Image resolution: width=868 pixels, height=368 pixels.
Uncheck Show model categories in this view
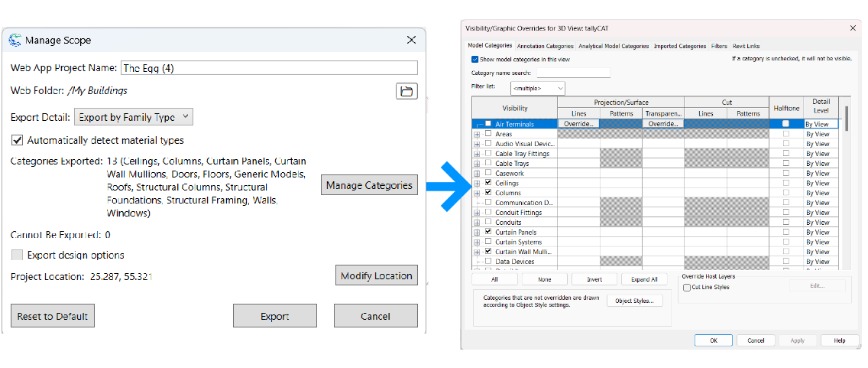click(474, 59)
